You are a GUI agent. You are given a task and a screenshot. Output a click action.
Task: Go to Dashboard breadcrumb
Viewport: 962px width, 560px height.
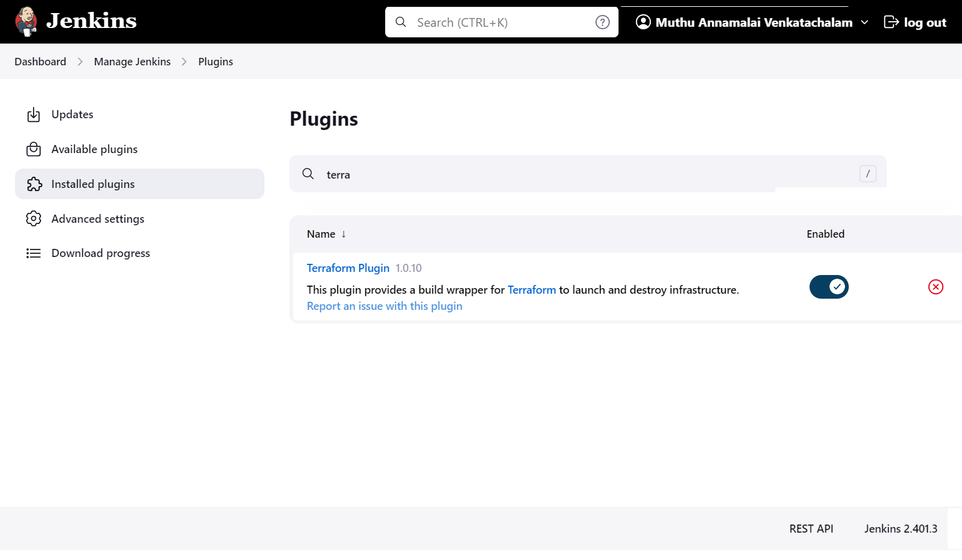tap(40, 62)
